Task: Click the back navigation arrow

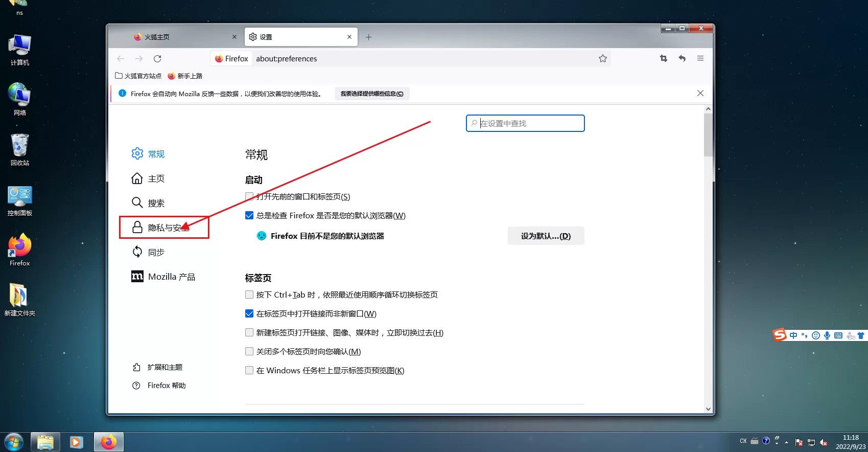Action: pyautogui.click(x=121, y=59)
